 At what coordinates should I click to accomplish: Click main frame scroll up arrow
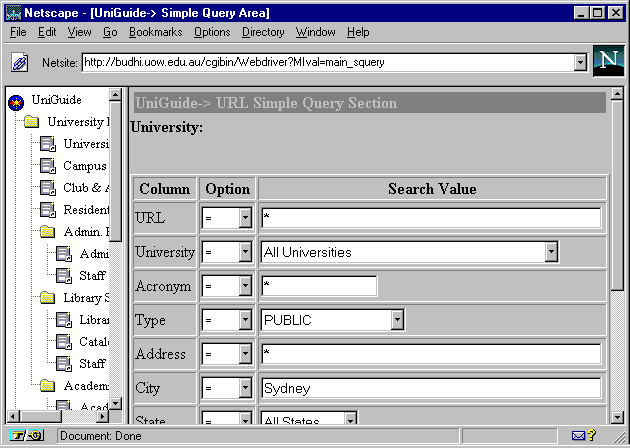pos(617,94)
